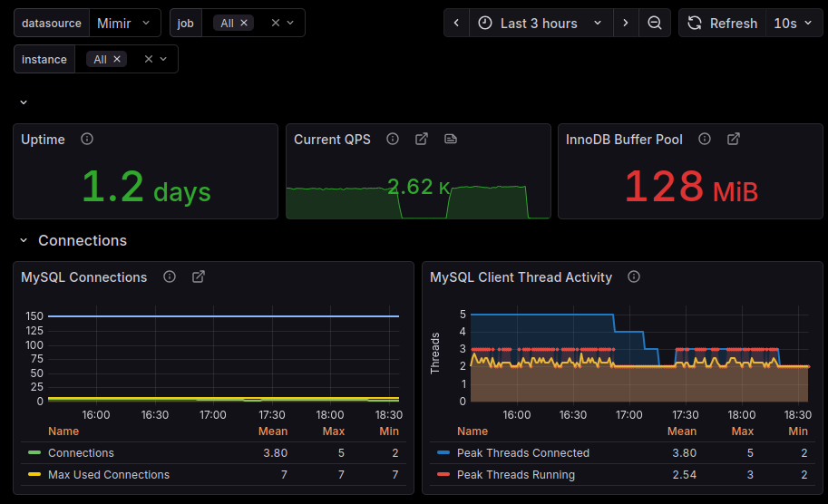Screen dimensions: 828x504
Task: Open the datasource Mimir dropdown
Action: click(125, 24)
